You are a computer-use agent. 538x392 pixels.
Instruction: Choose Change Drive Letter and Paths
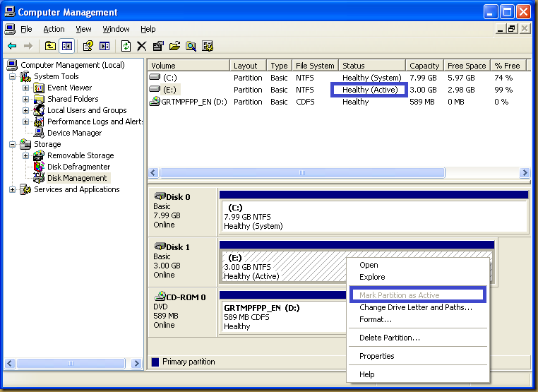415,307
